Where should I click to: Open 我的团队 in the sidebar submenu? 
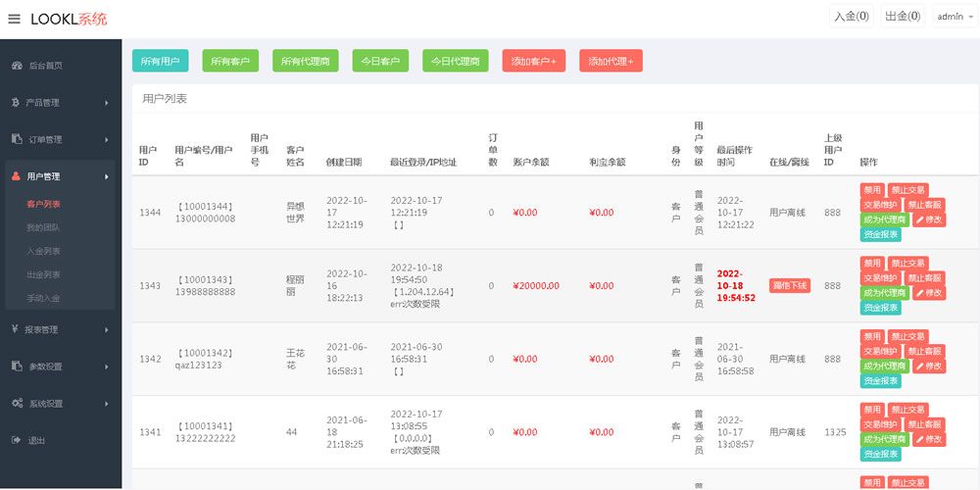click(x=43, y=227)
